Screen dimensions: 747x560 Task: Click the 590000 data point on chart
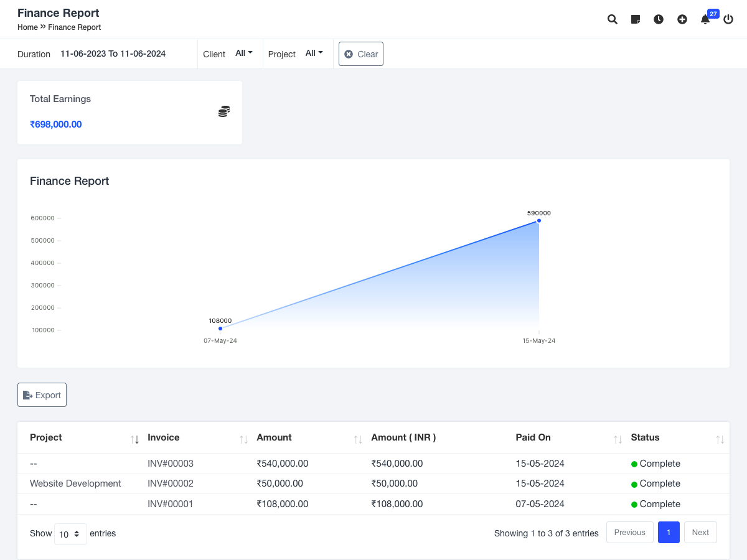[539, 221]
